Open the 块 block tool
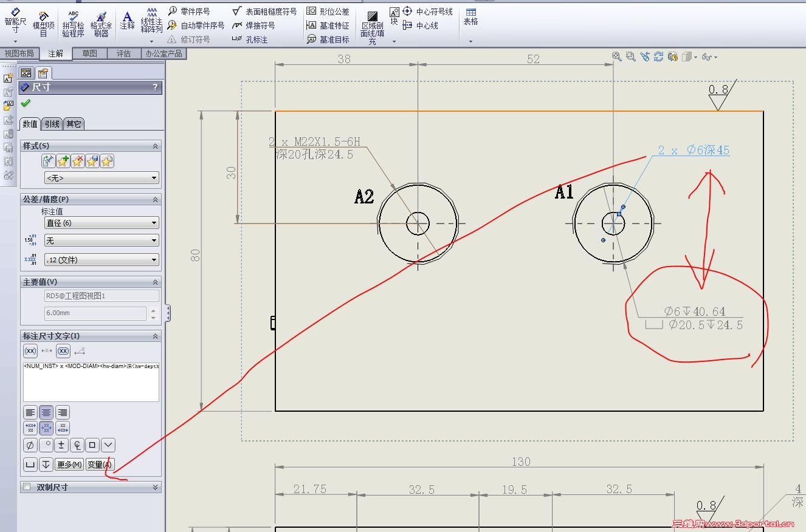This screenshot has height=532, width=806. click(394, 16)
